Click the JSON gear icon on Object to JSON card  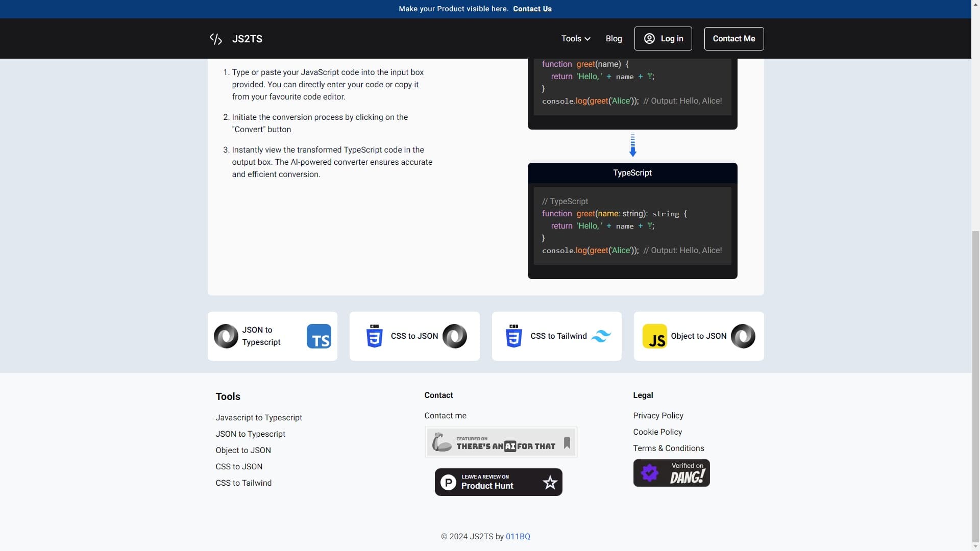point(743,336)
